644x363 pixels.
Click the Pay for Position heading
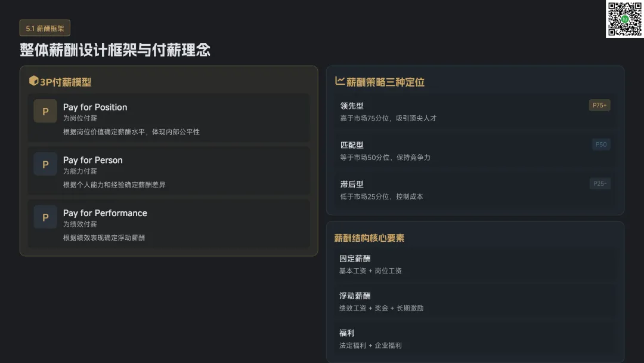(x=95, y=107)
